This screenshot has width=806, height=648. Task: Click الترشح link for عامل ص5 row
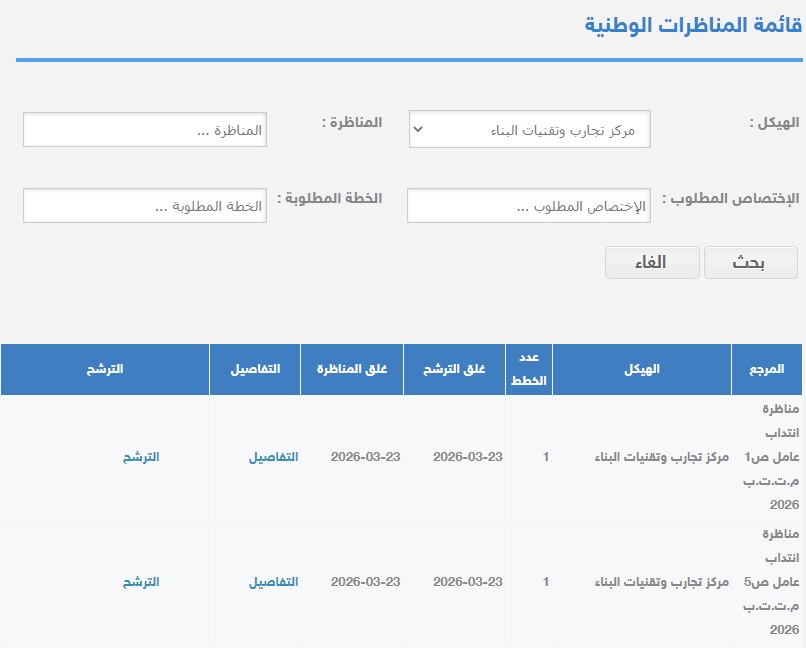pos(141,582)
